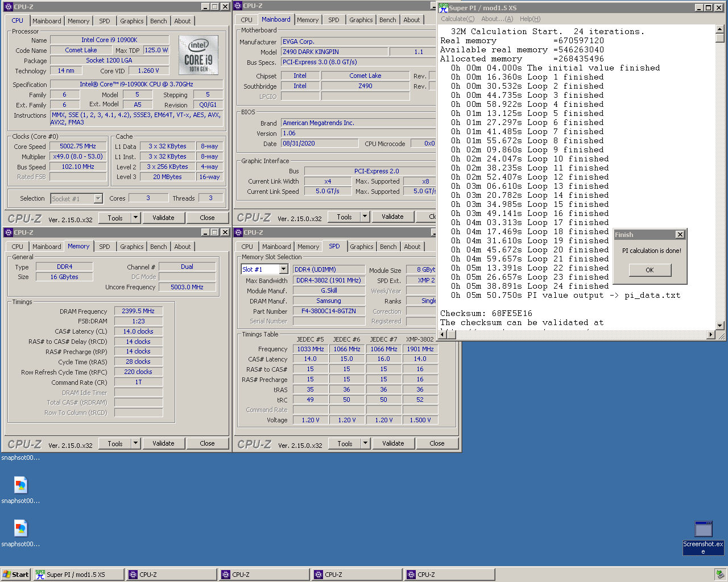Click Super PI vertical scrollbar up arrow
Viewport: 728px width, 582px height.
pos(720,30)
